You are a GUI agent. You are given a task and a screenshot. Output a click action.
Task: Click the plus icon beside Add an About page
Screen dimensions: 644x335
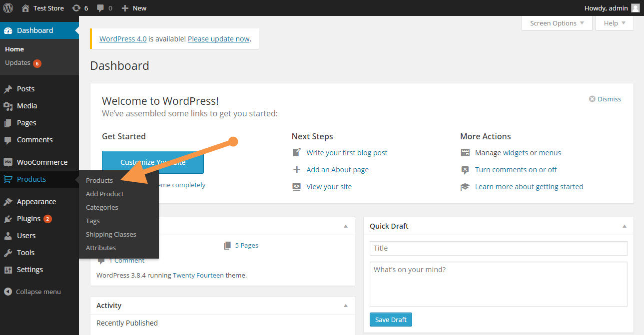point(297,169)
